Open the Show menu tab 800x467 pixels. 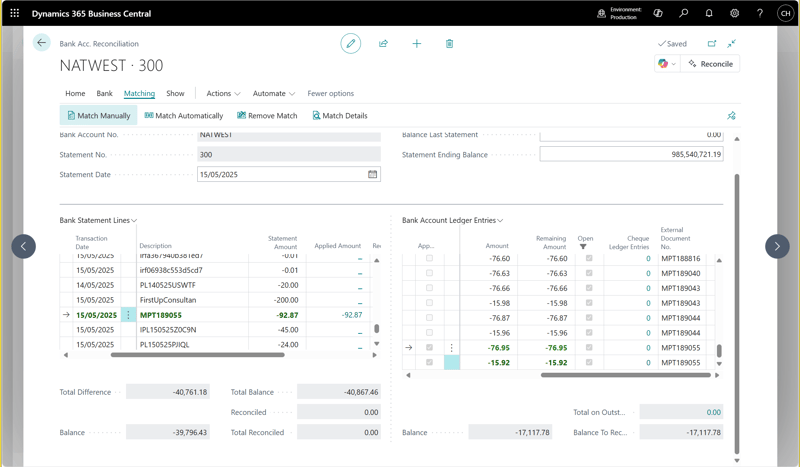[x=175, y=93]
